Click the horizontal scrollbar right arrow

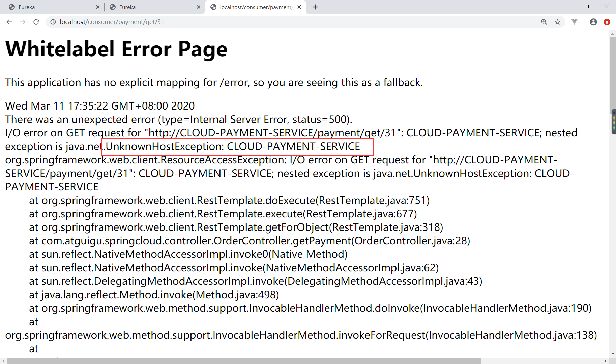point(606,361)
